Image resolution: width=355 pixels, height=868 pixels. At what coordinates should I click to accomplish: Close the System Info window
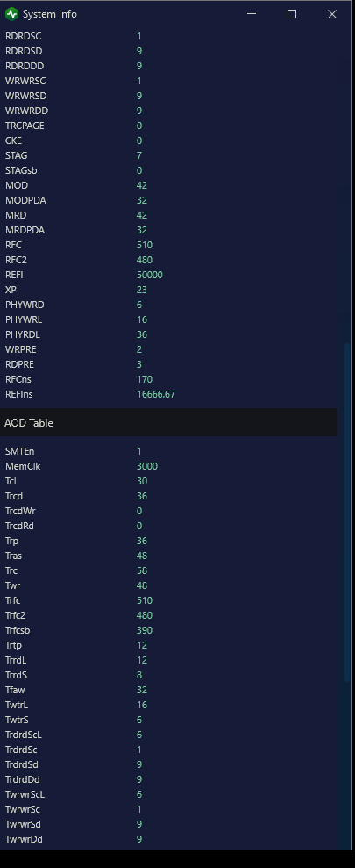332,14
